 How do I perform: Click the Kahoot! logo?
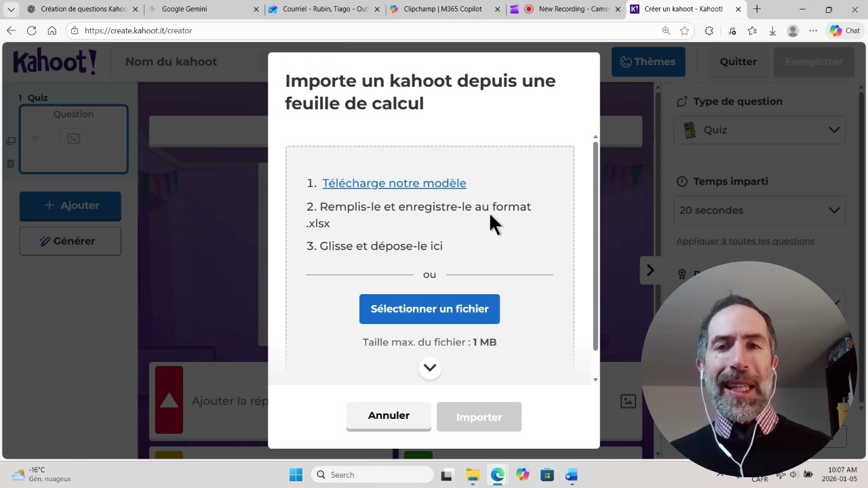[x=55, y=62]
